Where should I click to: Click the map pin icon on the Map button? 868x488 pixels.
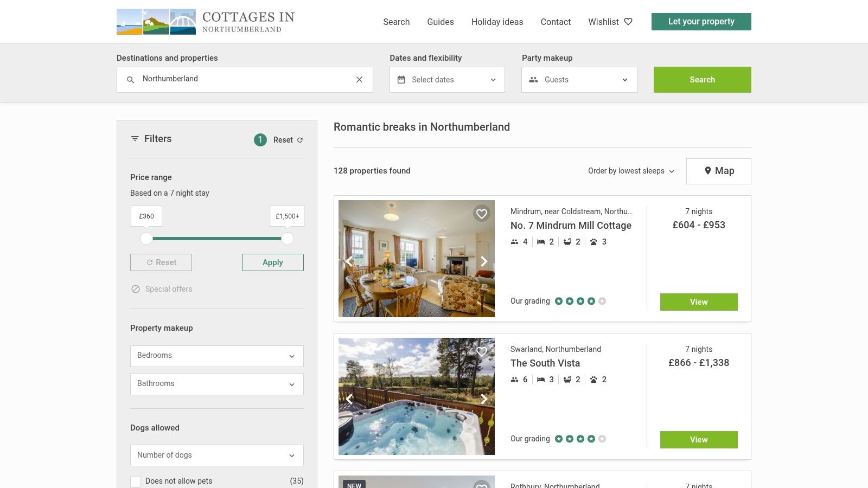707,171
